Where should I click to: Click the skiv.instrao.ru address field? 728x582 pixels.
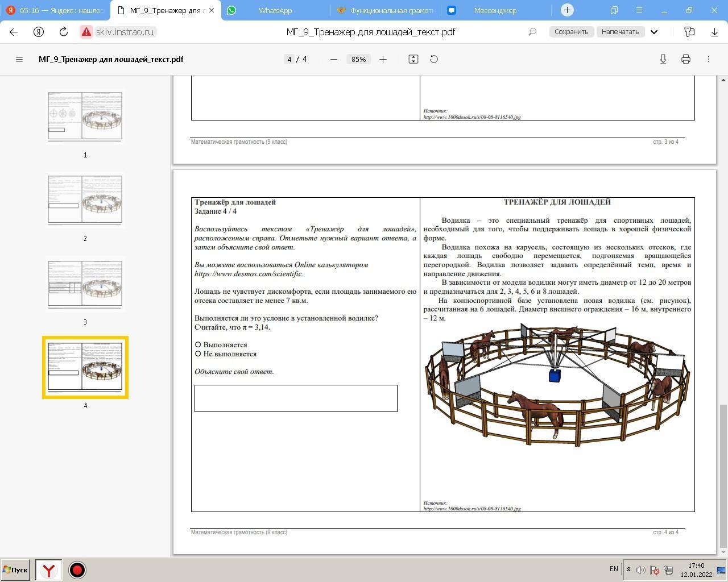pos(125,32)
